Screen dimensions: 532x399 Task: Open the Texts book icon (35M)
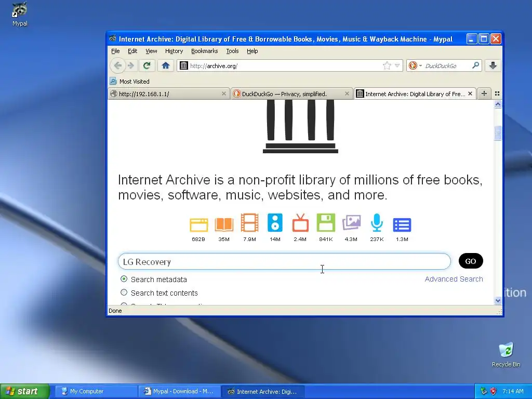coord(224,224)
